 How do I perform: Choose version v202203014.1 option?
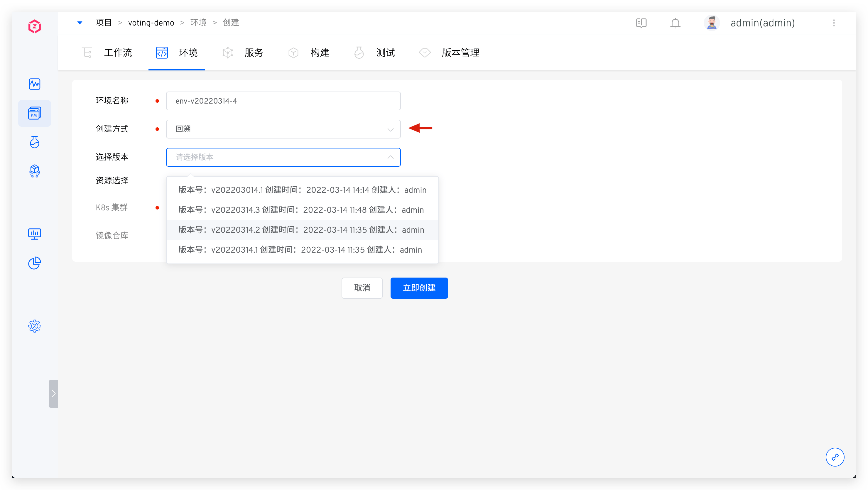[x=302, y=190]
